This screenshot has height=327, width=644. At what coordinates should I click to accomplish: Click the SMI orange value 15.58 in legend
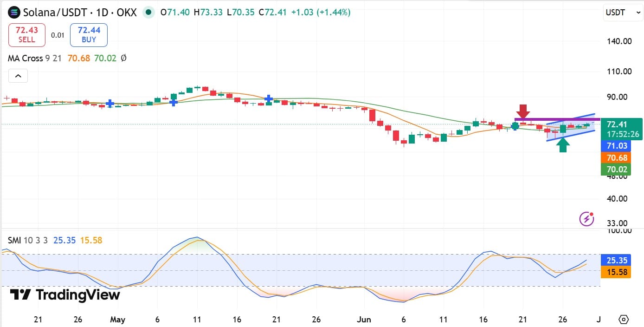click(x=91, y=240)
